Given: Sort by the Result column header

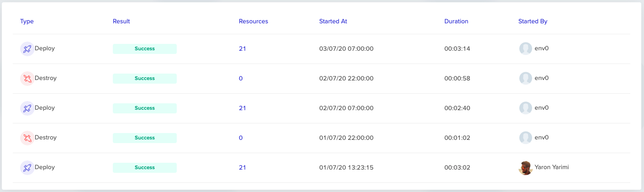Looking at the screenshot, I should click(x=121, y=21).
